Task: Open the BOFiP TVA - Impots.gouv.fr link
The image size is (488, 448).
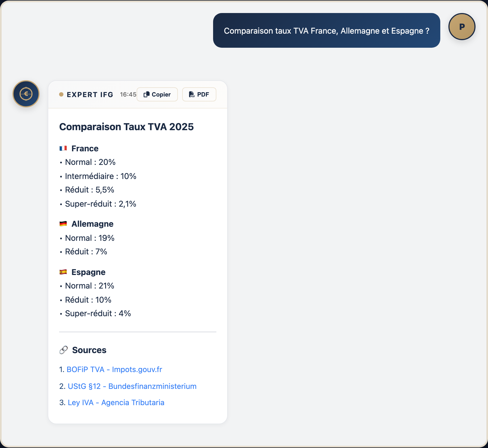Action: tap(114, 369)
